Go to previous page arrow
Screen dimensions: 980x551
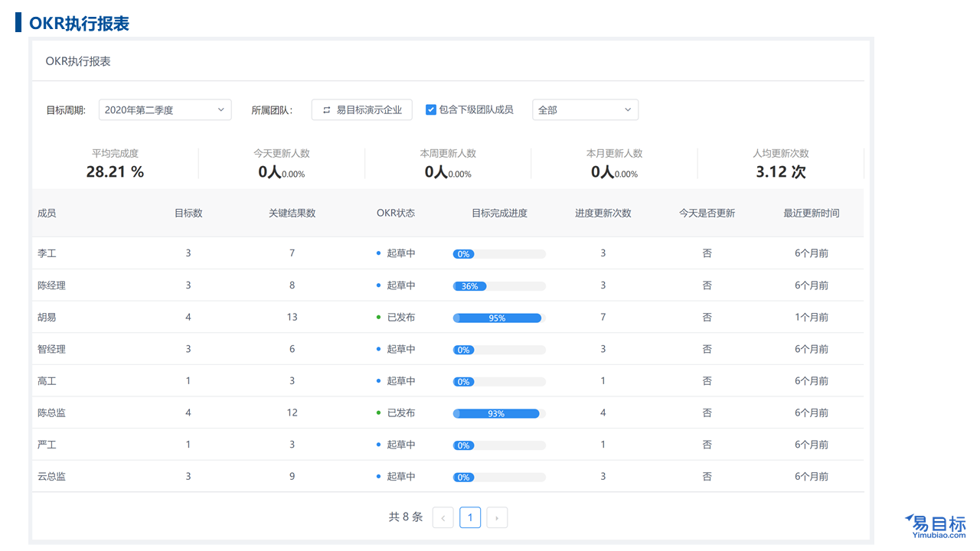(x=443, y=517)
